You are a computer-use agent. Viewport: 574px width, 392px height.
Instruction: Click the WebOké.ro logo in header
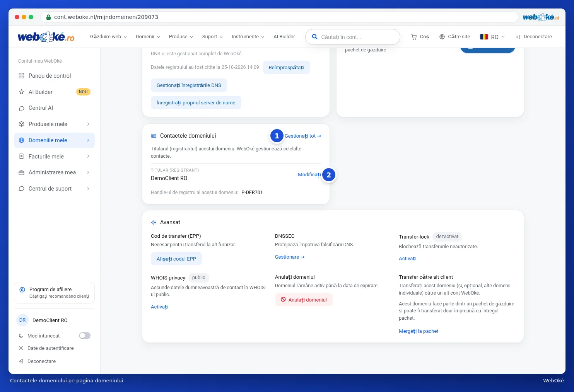tap(46, 37)
